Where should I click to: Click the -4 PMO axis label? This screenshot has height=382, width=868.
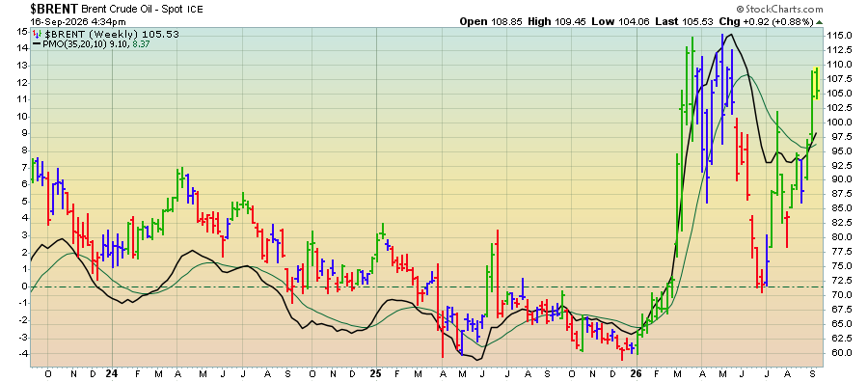[x=22, y=354]
